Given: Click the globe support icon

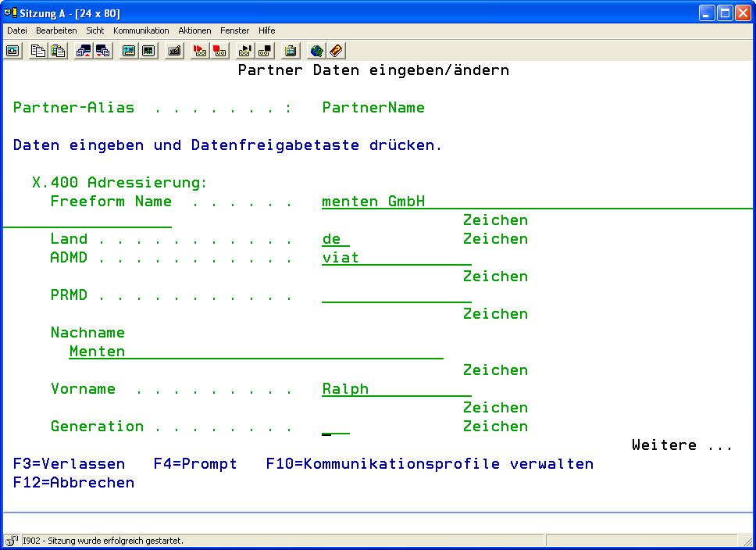Looking at the screenshot, I should click(316, 51).
